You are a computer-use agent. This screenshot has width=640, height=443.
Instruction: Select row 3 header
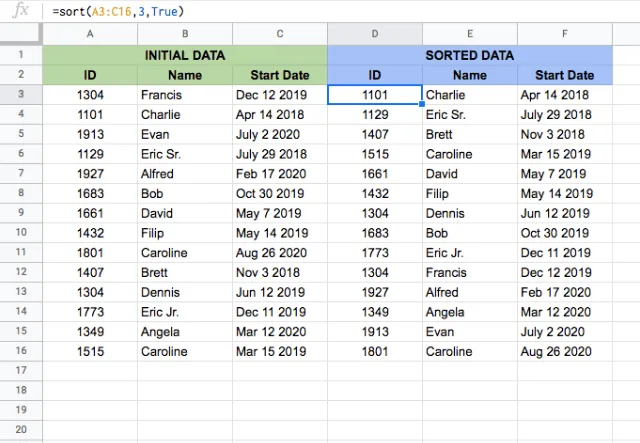pos(21,95)
